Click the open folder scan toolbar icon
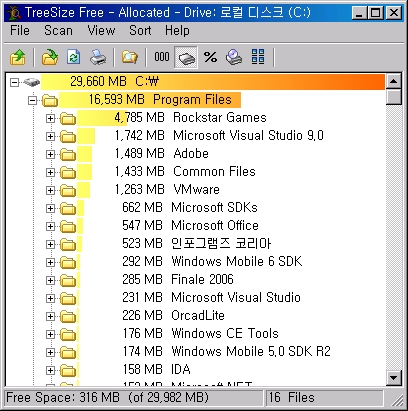 click(x=50, y=57)
